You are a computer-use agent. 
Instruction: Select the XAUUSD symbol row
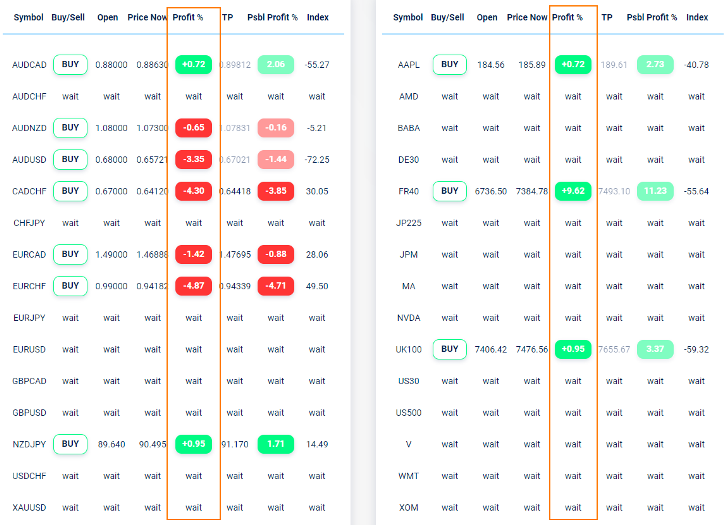pos(29,507)
